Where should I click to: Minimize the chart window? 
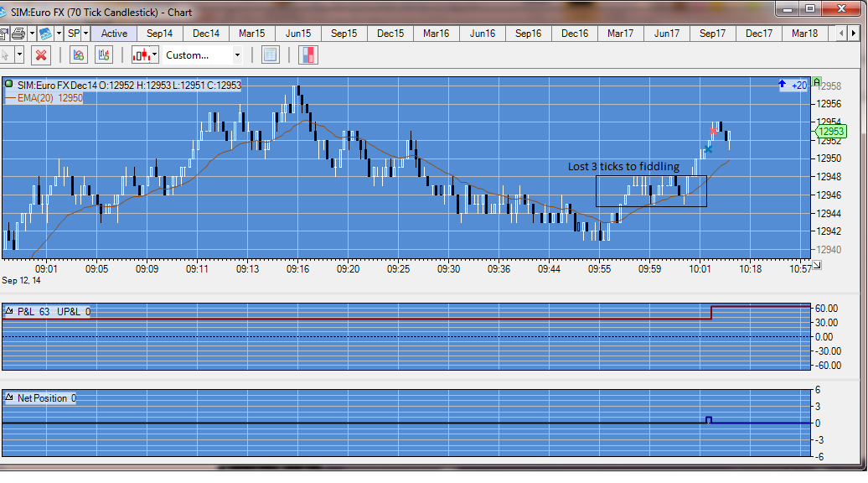[x=788, y=9]
